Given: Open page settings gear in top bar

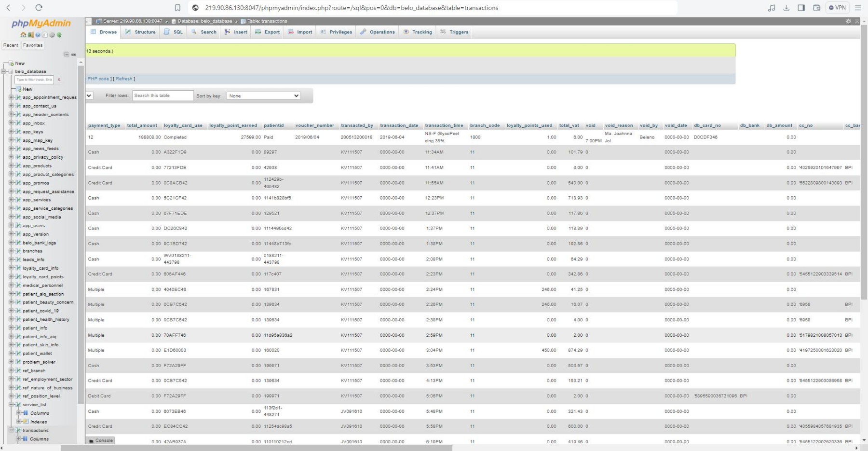Looking at the screenshot, I should tap(848, 21).
